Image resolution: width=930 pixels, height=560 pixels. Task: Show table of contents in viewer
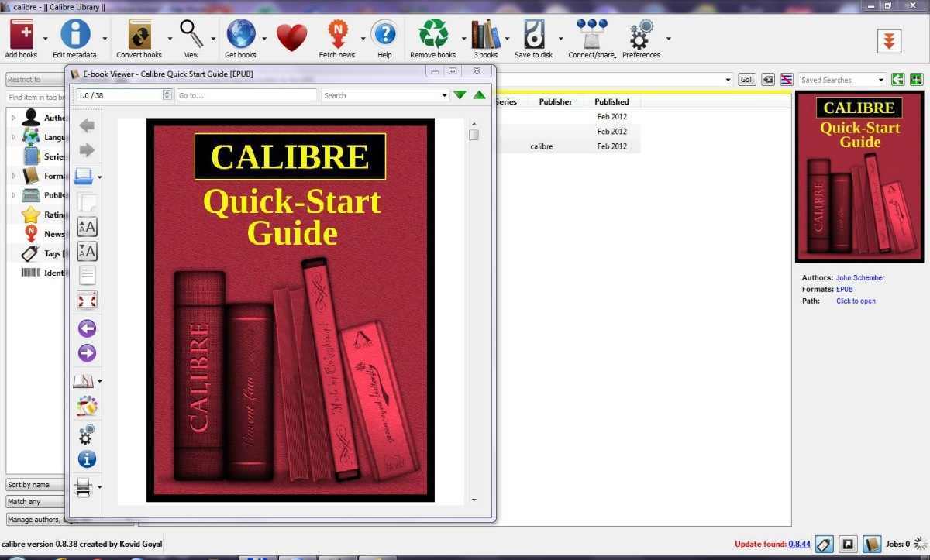point(87,275)
